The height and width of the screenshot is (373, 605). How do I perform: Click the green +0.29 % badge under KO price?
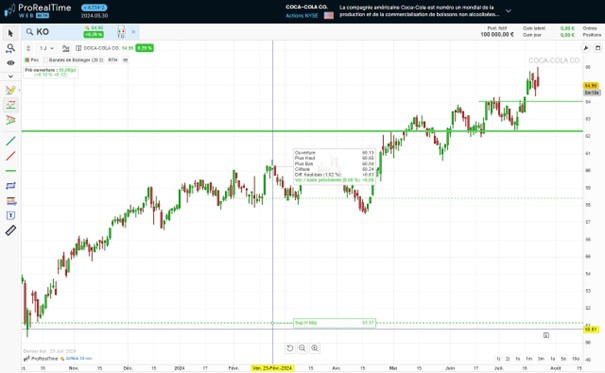[x=94, y=35]
